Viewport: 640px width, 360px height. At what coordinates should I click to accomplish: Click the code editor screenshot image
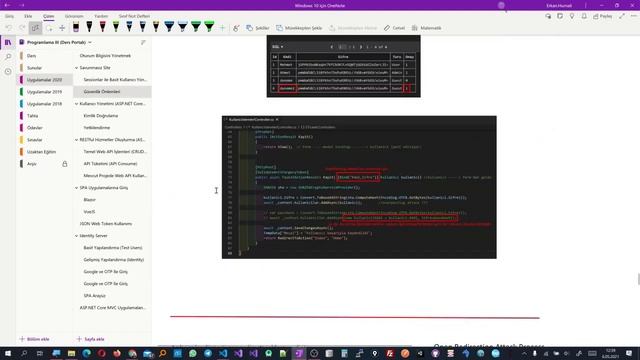359,187
